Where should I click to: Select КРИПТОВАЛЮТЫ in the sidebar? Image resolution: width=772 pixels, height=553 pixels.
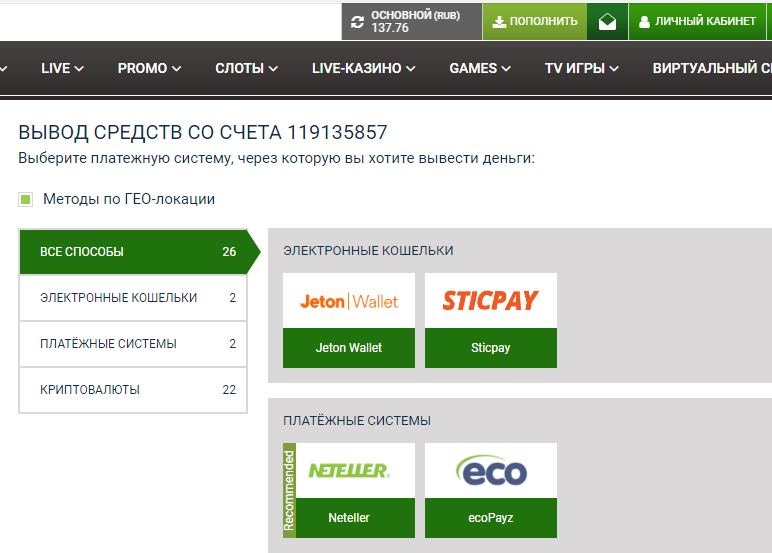pyautogui.click(x=133, y=390)
